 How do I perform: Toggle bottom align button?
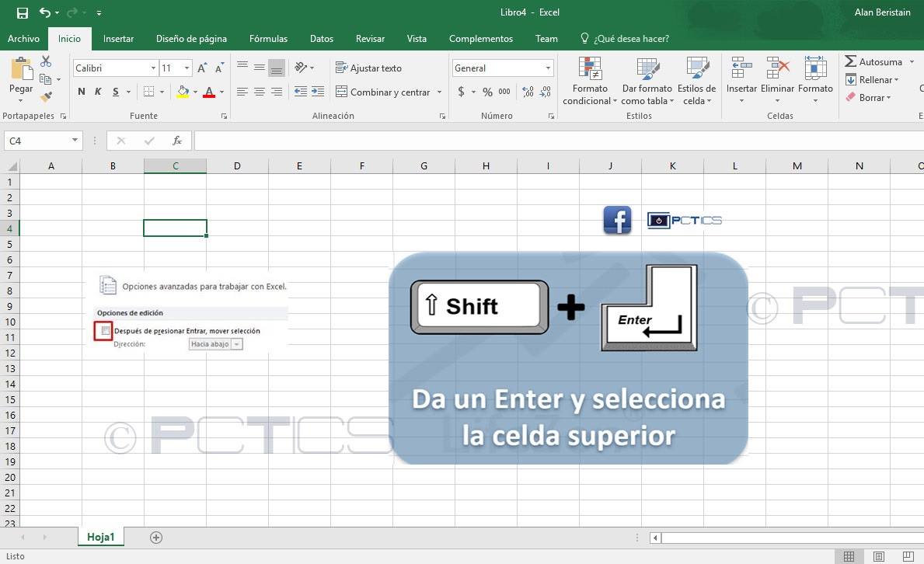click(277, 68)
